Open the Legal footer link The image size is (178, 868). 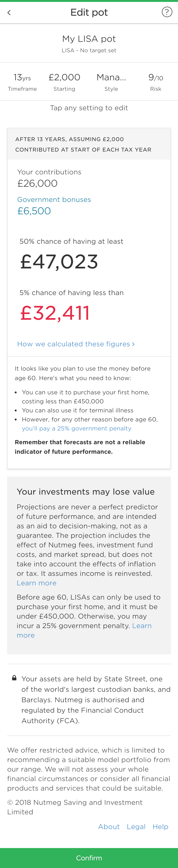(136, 827)
